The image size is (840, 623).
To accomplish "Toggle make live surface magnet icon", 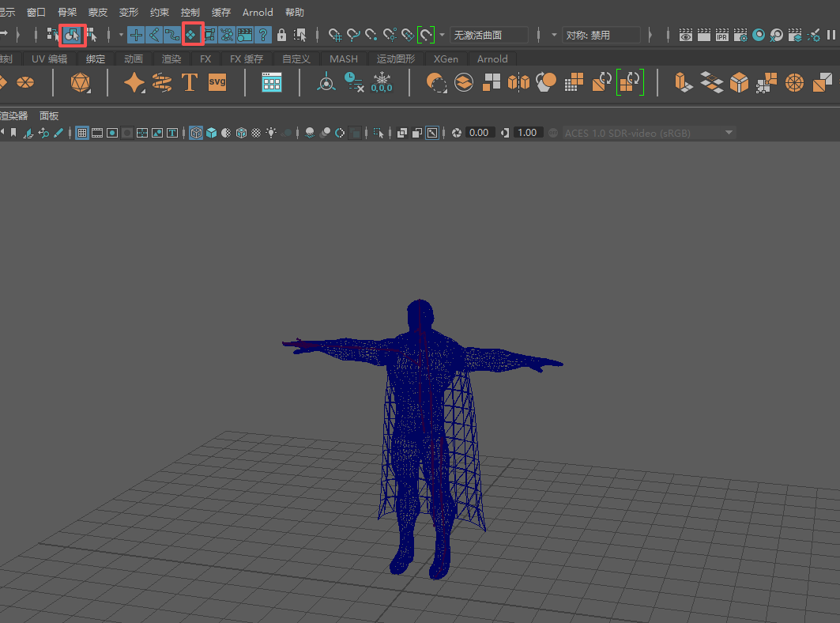I will [x=426, y=36].
